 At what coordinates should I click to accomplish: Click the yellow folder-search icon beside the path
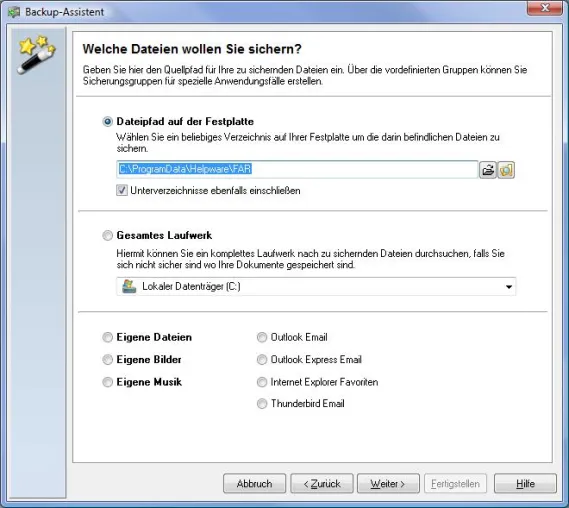(506, 170)
